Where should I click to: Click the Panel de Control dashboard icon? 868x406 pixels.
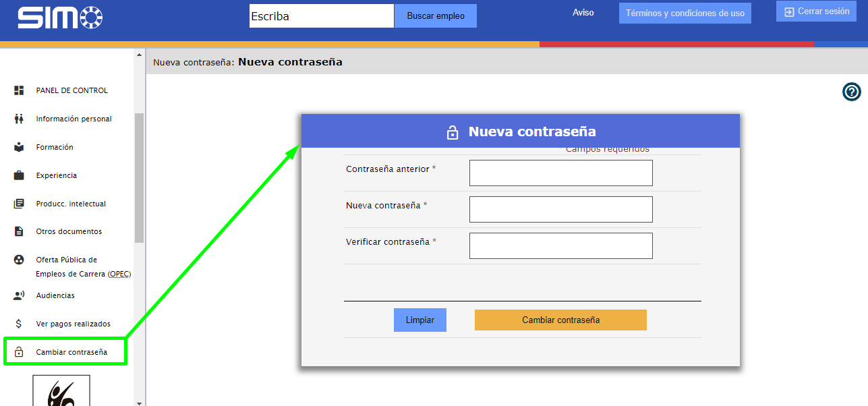coord(19,90)
